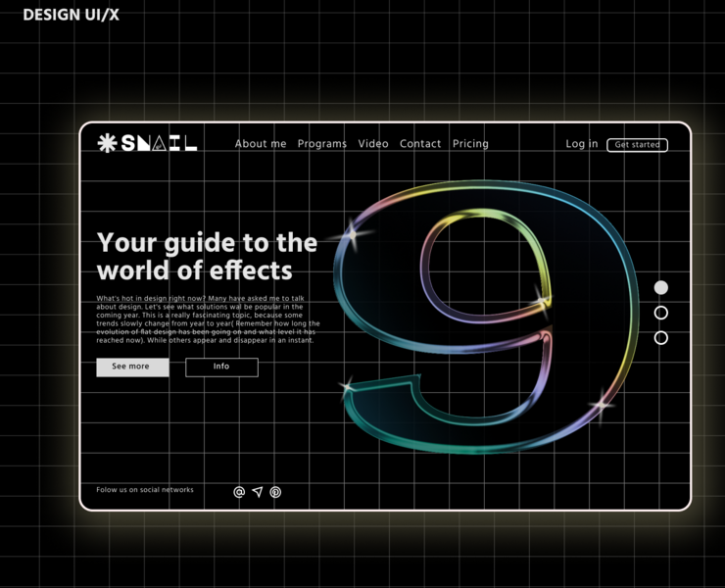Select the first filled slide indicator dot
This screenshot has width=725, height=588.
point(661,287)
